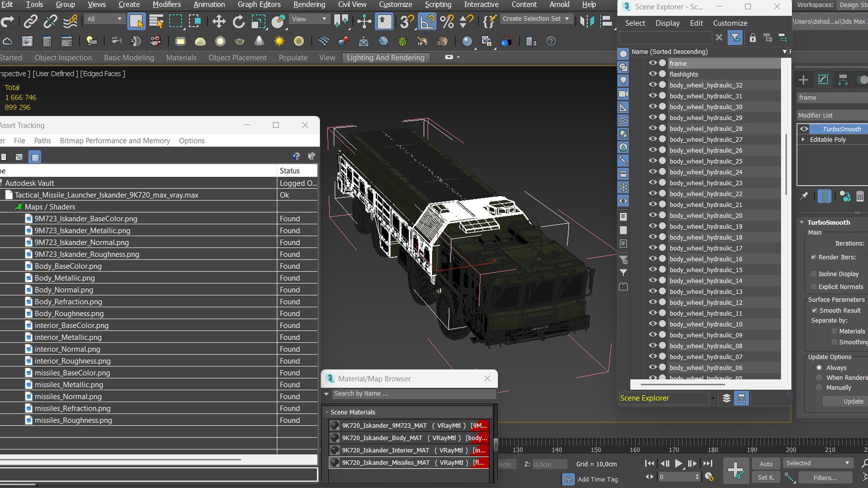
Task: Click the Scene Explorer lock selection icon
Action: coord(753,38)
